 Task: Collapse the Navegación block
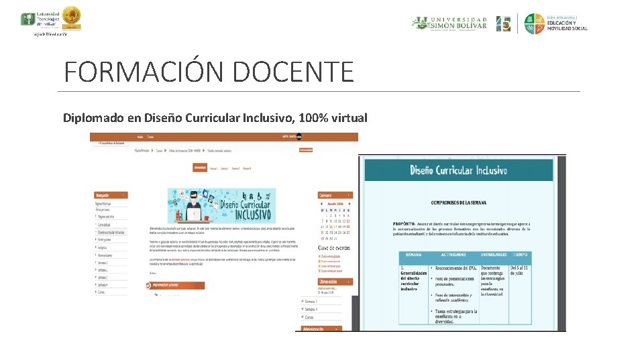[x=123, y=195]
